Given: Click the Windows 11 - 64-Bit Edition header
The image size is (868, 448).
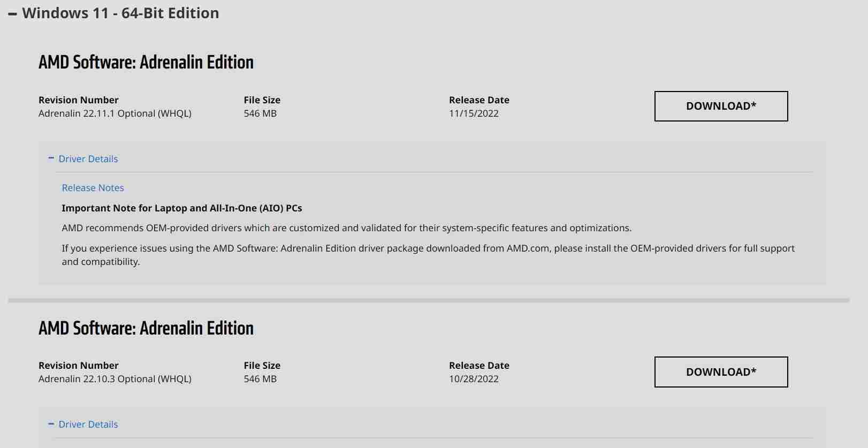Looking at the screenshot, I should pos(121,13).
